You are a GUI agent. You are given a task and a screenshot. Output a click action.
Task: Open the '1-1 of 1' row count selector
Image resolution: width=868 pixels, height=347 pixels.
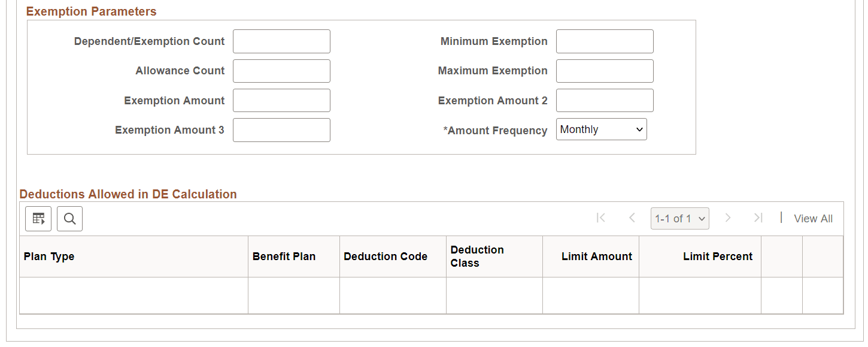680,218
